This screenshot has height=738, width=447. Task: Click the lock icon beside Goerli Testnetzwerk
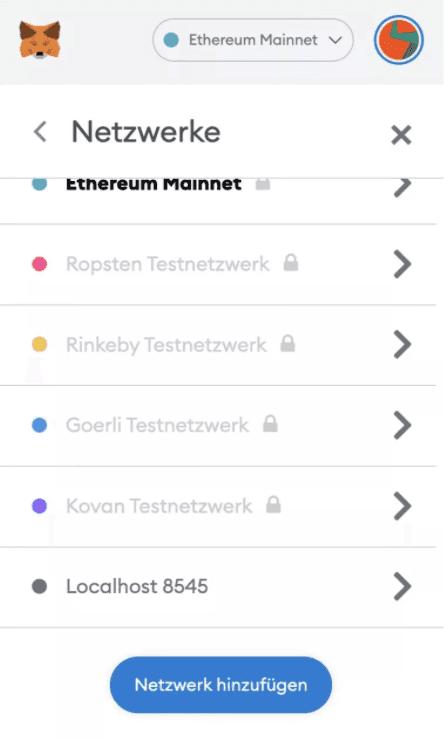click(270, 424)
